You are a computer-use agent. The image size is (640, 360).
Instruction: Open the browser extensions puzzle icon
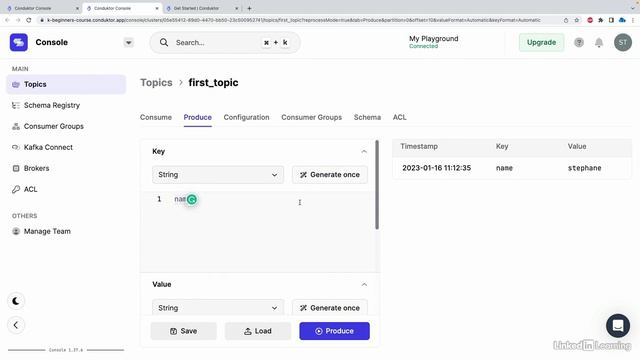600,20
